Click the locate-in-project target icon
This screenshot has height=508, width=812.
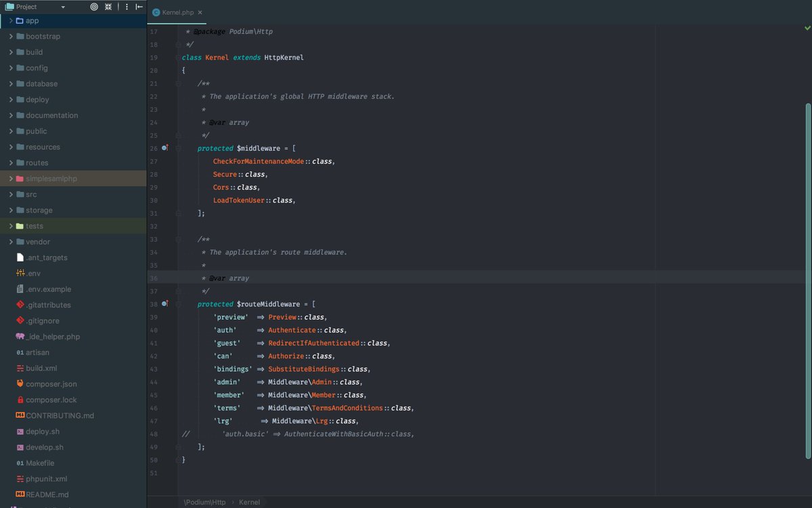tap(94, 7)
